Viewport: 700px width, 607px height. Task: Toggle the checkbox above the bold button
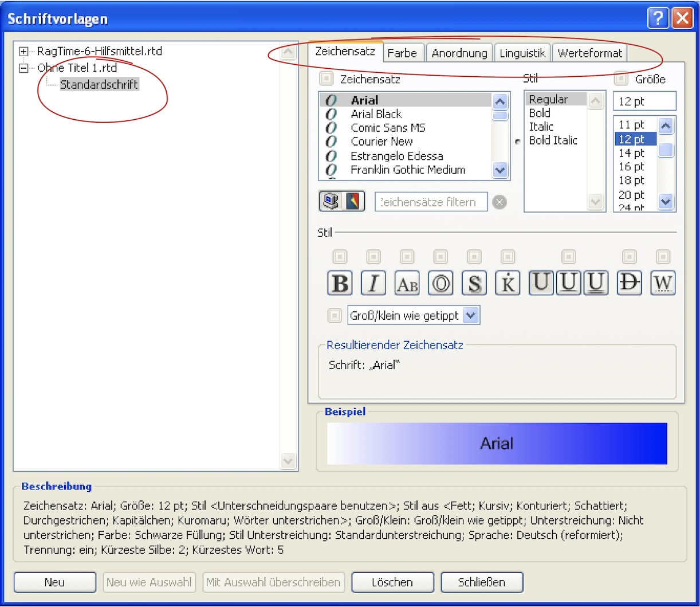[340, 257]
